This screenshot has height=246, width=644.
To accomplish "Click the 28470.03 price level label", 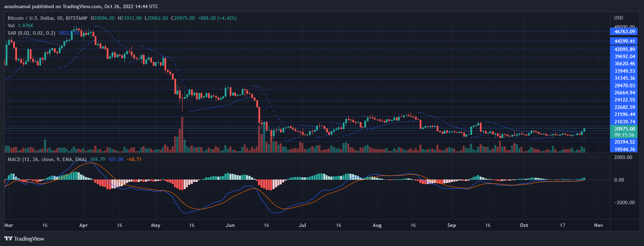I will coord(625,85).
